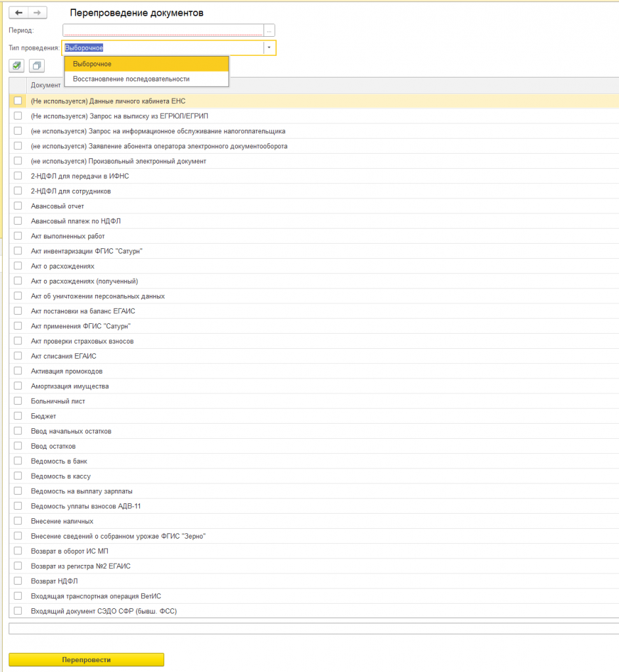619x672 pixels.
Task: Select Акт постановки на баланс ЕГАИС
Action: pos(314,311)
